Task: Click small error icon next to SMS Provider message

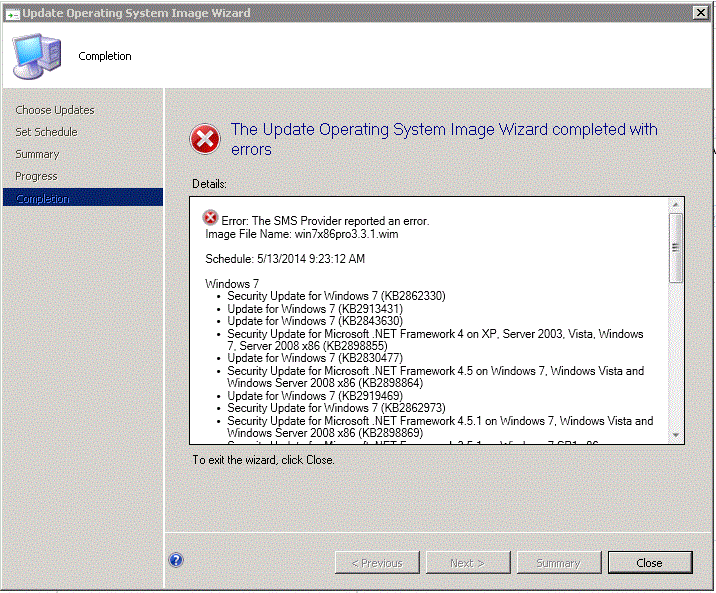Action: [211, 218]
